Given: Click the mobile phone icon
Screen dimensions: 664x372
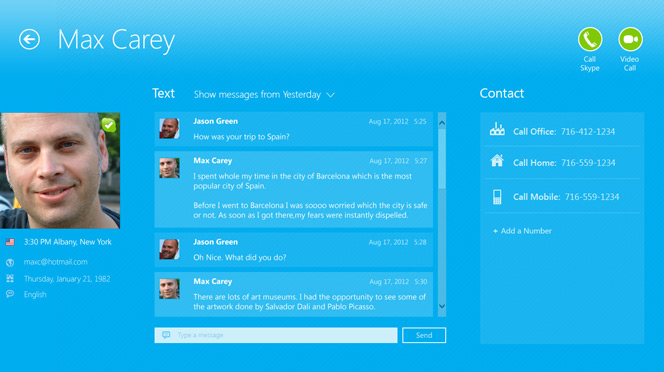Looking at the screenshot, I should tap(497, 197).
